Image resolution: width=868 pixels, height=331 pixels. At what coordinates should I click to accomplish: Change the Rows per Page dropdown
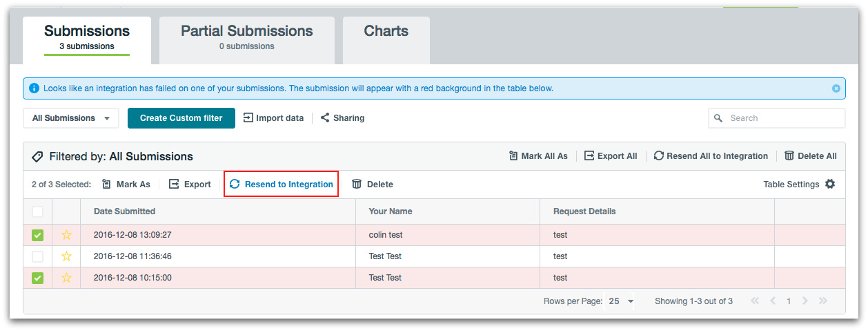[621, 301]
